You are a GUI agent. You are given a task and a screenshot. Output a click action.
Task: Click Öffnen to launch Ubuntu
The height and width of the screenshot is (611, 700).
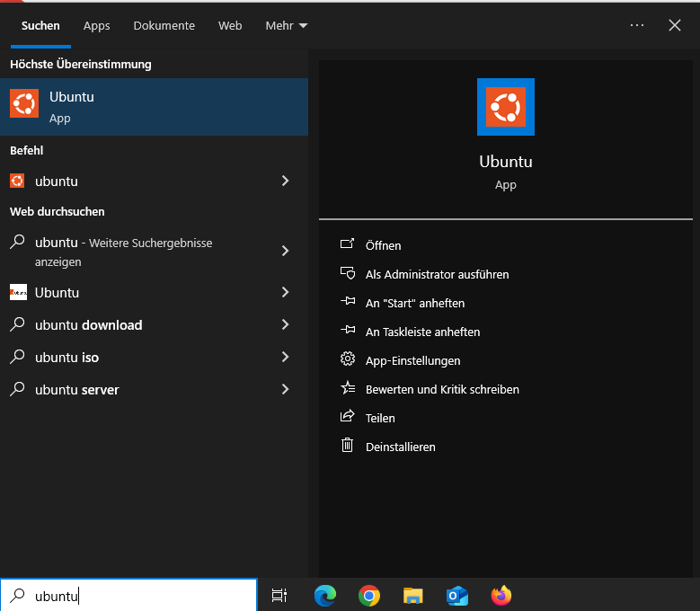coord(383,245)
